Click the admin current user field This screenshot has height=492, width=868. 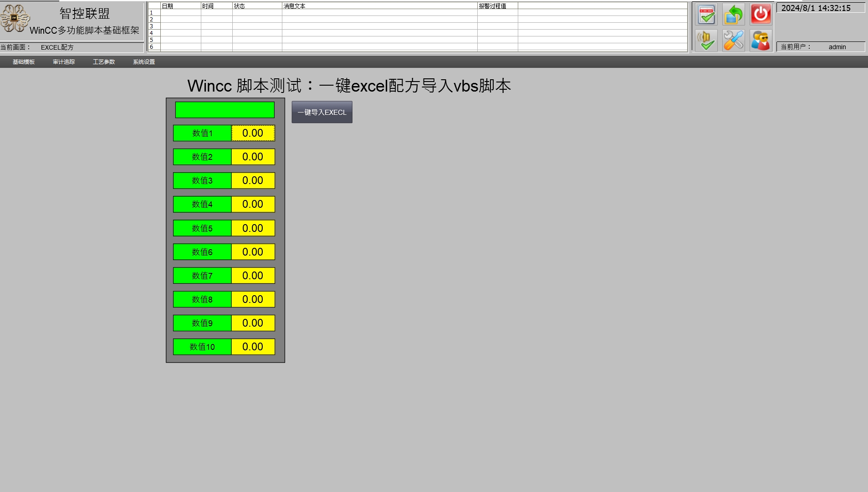tap(837, 47)
